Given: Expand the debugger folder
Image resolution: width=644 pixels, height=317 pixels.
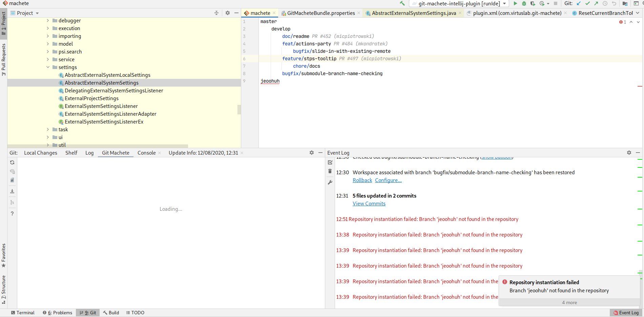Looking at the screenshot, I should click(48, 20).
